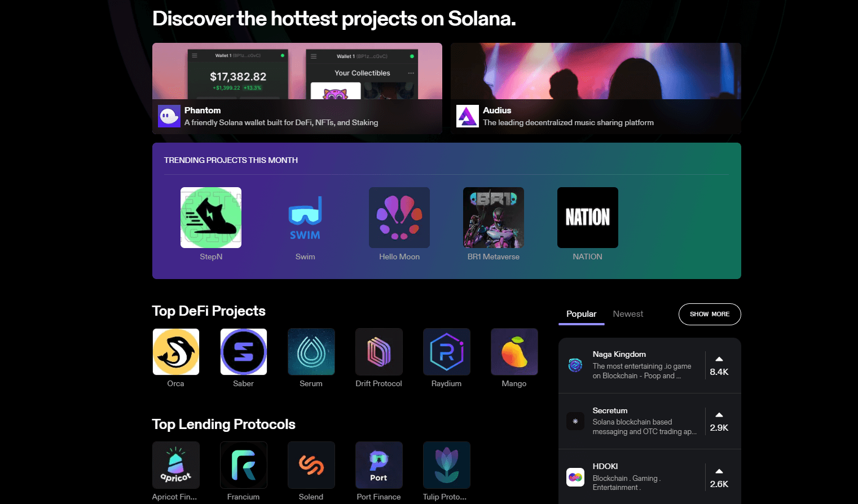This screenshot has height=504, width=858.
Task: Click Secretum's 2.9K vote count
Action: 719,428
